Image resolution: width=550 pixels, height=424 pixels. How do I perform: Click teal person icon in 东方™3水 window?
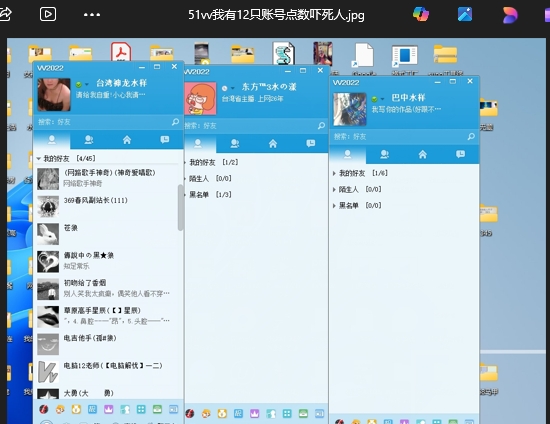[x=271, y=414]
